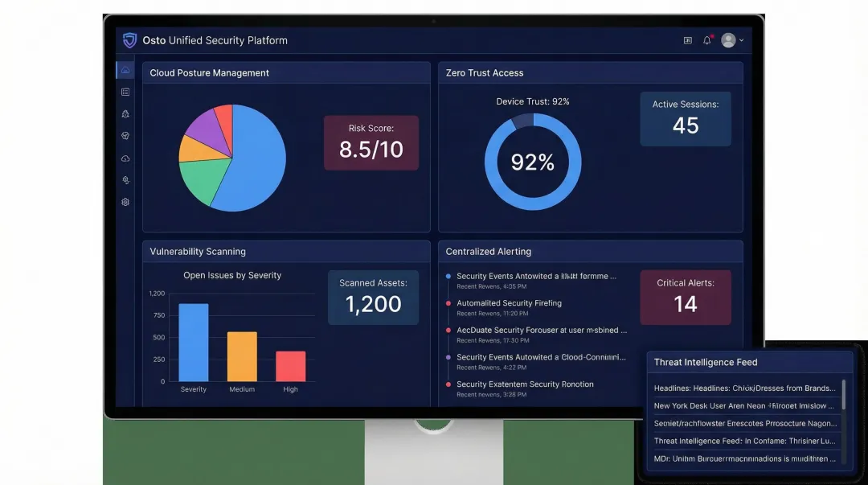Open the logs list icon in sidebar

coord(125,92)
